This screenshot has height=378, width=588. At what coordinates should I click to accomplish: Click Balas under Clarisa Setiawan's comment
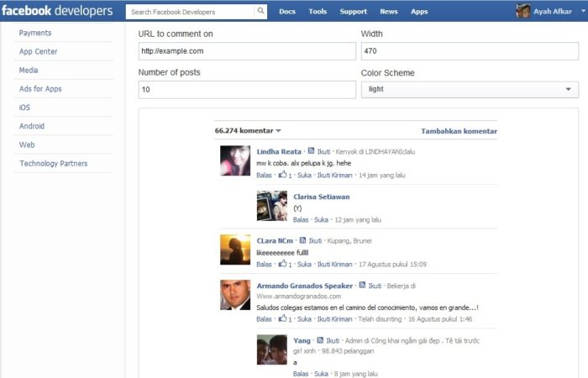[301, 220]
